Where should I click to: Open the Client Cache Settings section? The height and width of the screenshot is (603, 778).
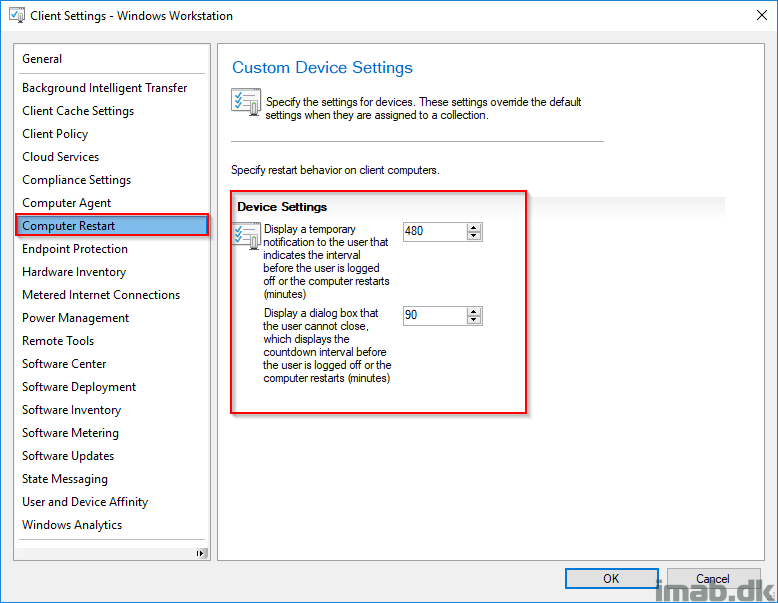78,111
